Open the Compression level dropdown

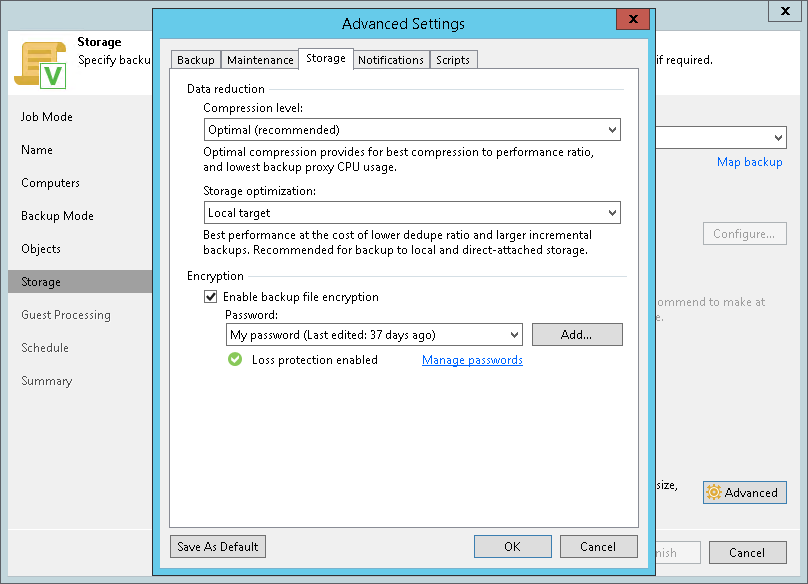coord(412,130)
